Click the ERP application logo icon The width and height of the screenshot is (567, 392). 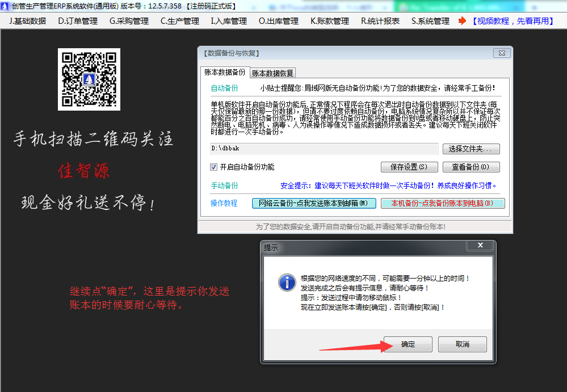(x=6, y=6)
